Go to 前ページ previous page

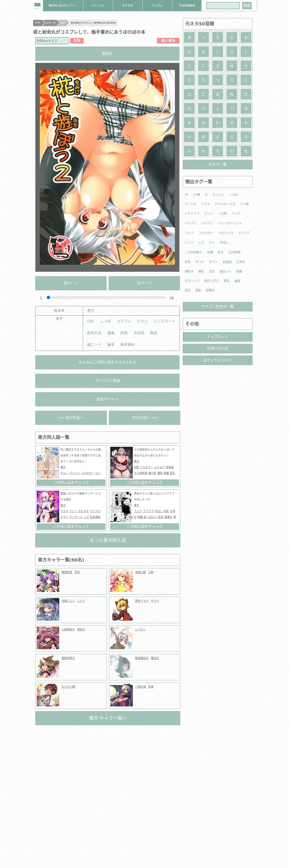(71, 283)
